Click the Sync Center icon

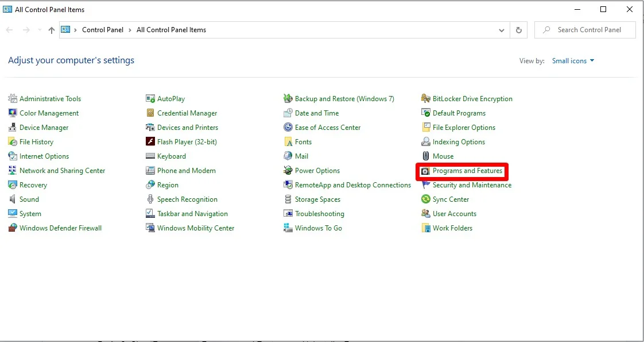point(426,199)
